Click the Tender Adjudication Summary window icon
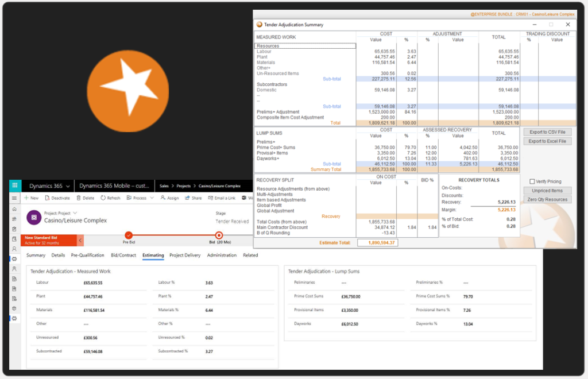The width and height of the screenshot is (588, 379). click(259, 25)
